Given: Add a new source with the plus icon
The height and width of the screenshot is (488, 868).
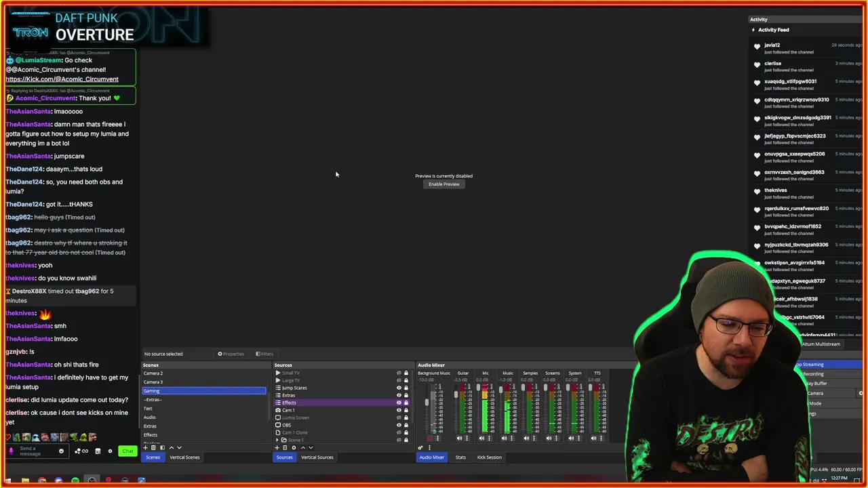Looking at the screenshot, I should click(x=277, y=447).
